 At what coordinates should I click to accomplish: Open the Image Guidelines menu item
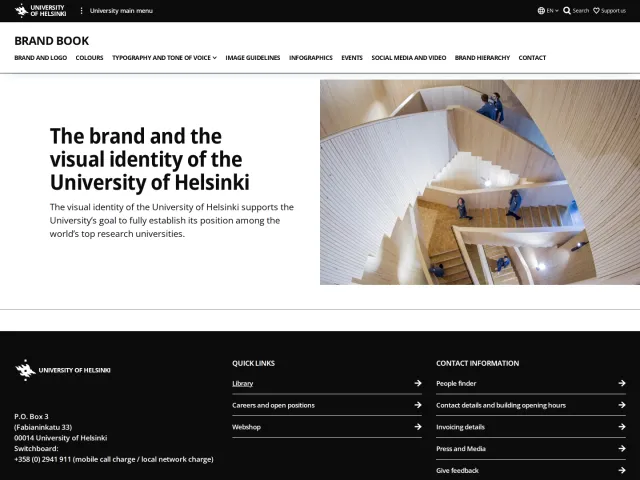click(253, 58)
